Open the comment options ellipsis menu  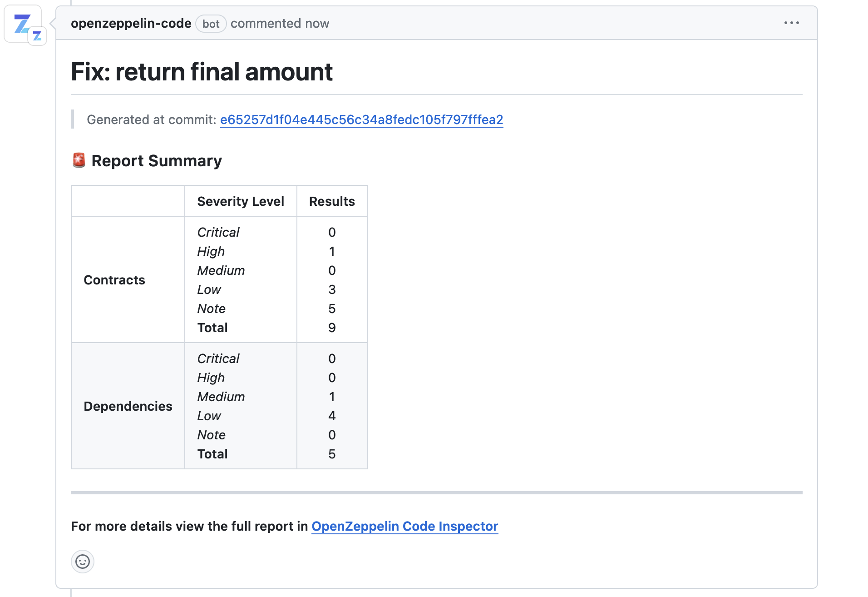tap(791, 23)
